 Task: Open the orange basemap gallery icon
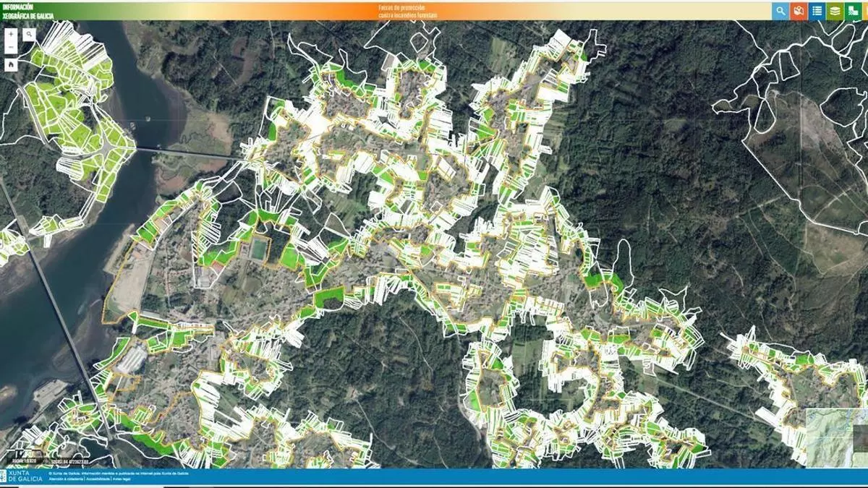(x=798, y=11)
